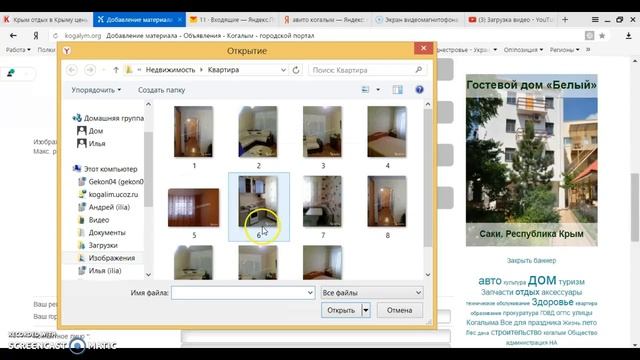Screen dimensions: 640x360
Task: Bookmark page with star icon
Action: [602, 36]
